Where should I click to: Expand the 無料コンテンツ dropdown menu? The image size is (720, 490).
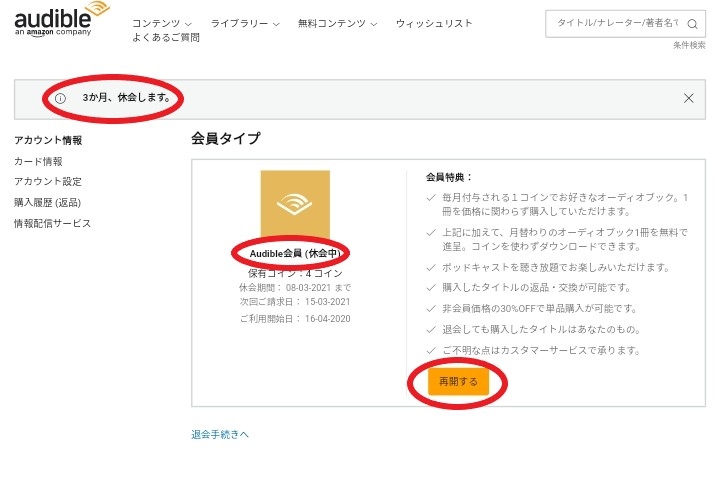(x=337, y=23)
